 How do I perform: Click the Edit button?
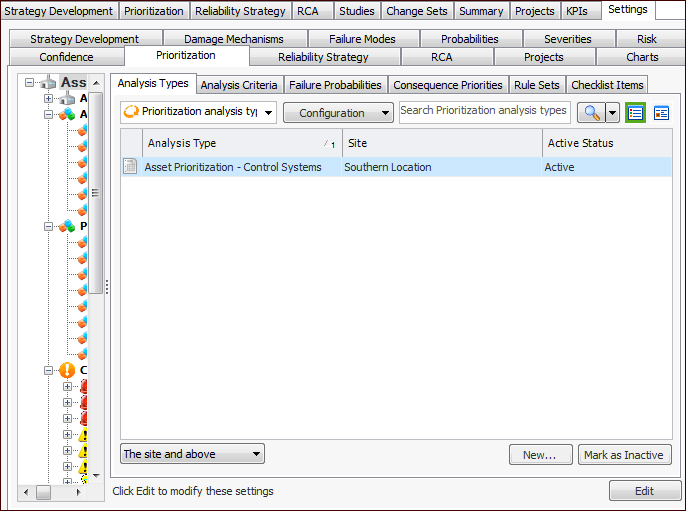point(645,490)
